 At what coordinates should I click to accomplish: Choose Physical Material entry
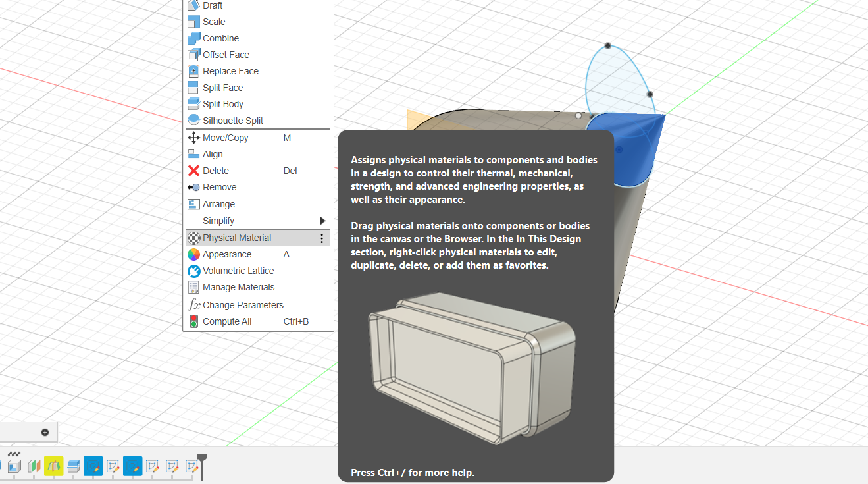click(x=258, y=238)
